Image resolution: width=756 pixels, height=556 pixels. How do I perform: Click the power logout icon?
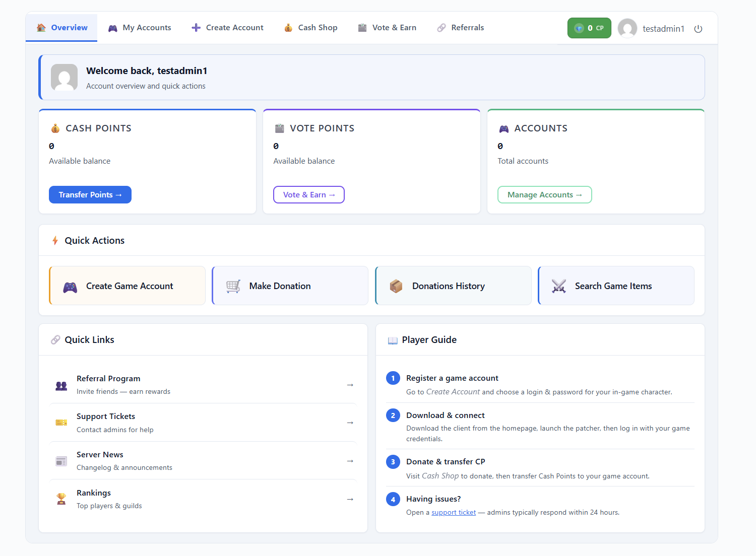pyautogui.click(x=698, y=29)
